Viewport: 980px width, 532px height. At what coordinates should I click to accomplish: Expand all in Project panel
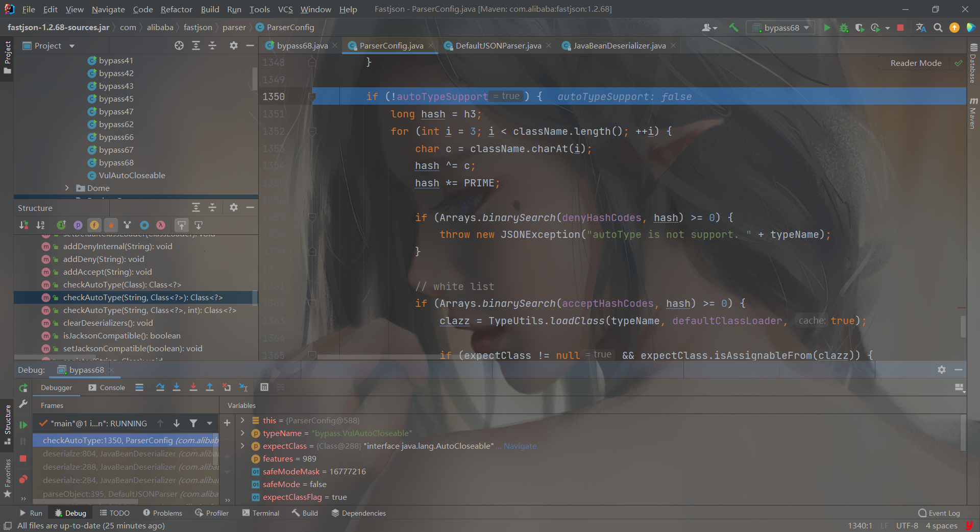(196, 45)
